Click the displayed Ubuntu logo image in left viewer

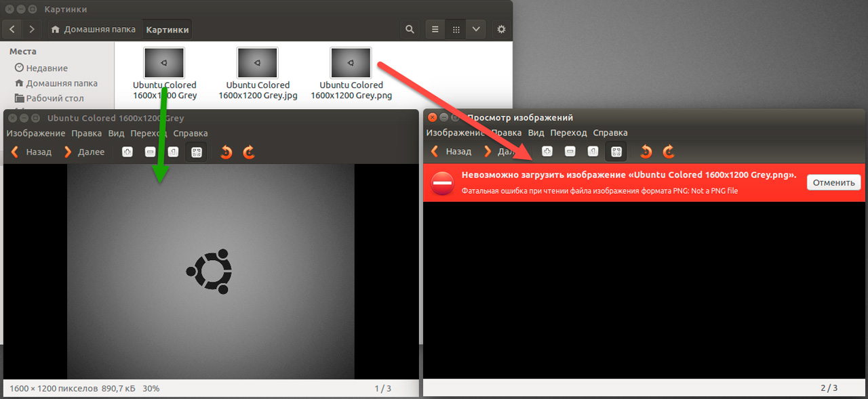pos(210,271)
